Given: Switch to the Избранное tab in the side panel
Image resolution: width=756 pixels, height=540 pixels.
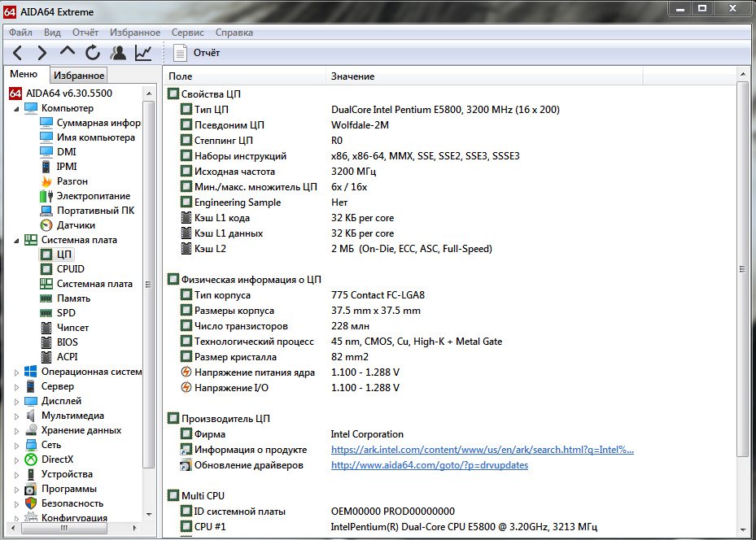Looking at the screenshot, I should pos(79,76).
